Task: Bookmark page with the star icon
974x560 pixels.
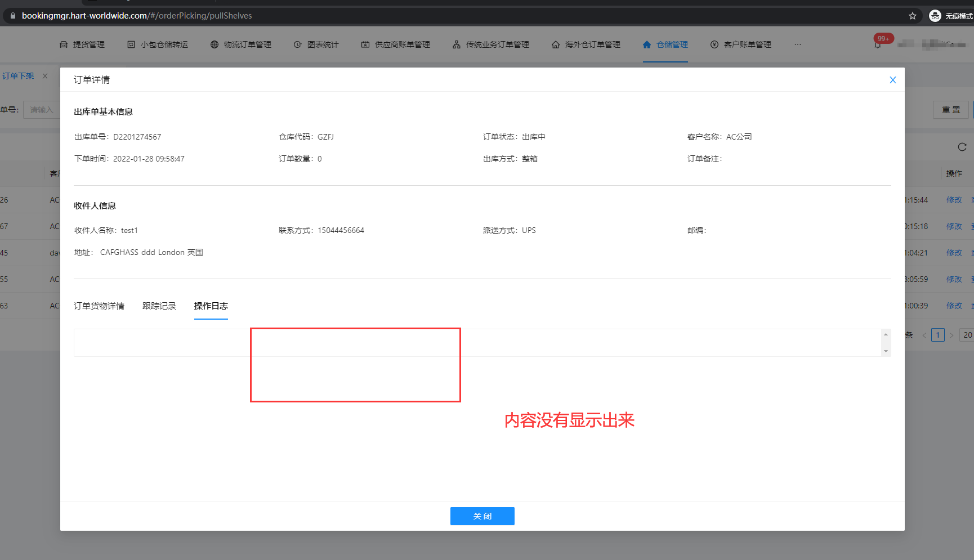Action: click(913, 16)
